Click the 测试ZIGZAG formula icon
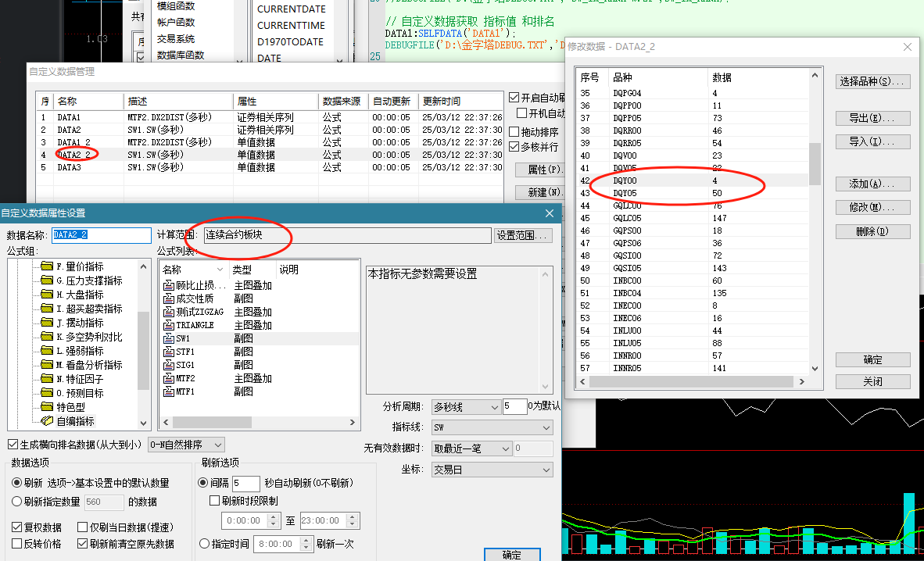The height and width of the screenshot is (561, 924). pyautogui.click(x=169, y=313)
